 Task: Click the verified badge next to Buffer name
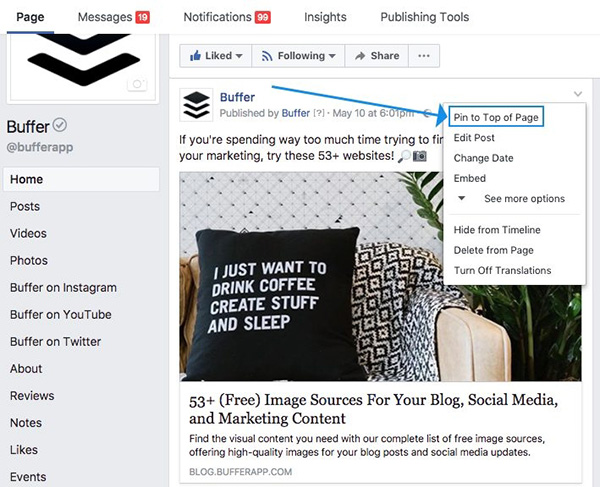click(x=60, y=125)
